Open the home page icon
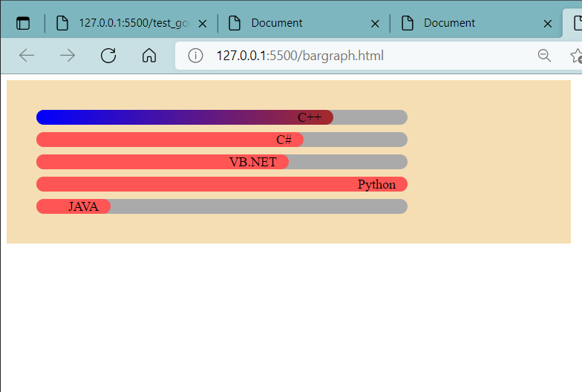This screenshot has width=582, height=392. coord(149,56)
